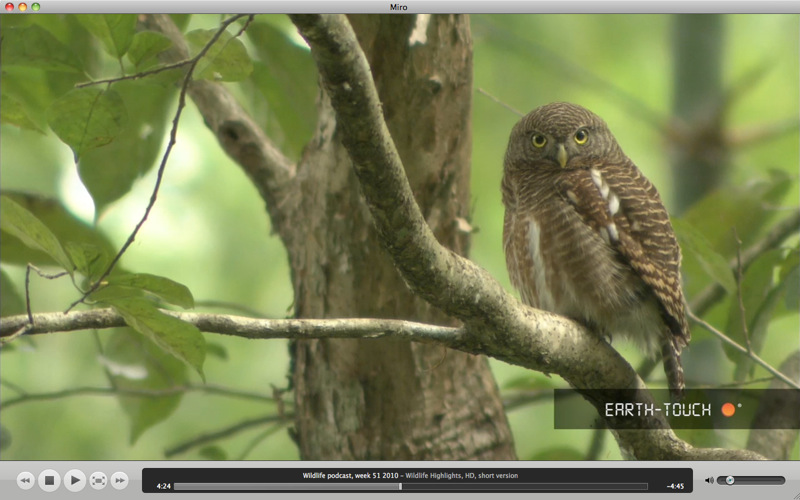Click the volume slider knob

coord(730,480)
